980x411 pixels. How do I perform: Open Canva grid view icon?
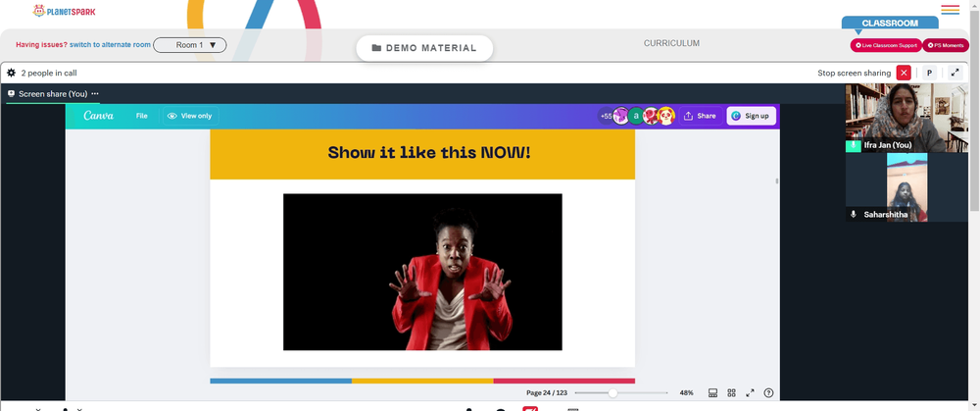click(x=731, y=393)
